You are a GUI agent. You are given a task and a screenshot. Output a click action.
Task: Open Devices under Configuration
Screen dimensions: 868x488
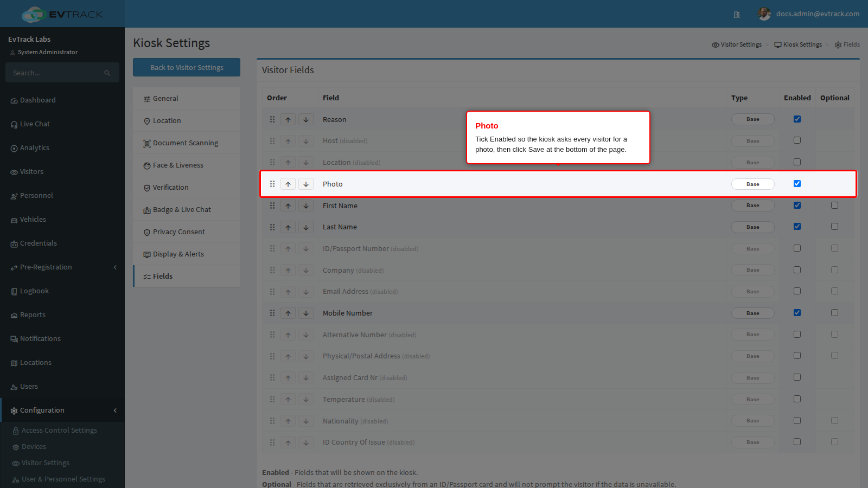tap(34, 447)
